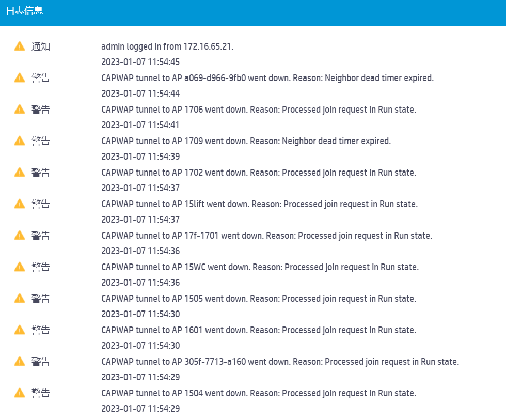This screenshot has width=506, height=420.
Task: Select the AP 15lift tunnel down log message
Action: click(x=259, y=204)
